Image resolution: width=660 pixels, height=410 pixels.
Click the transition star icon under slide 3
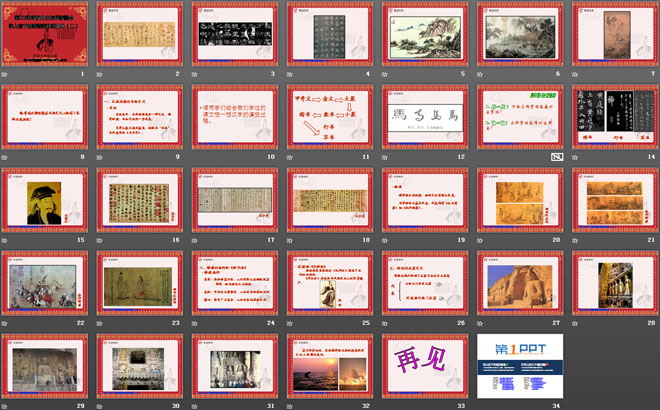(194, 74)
